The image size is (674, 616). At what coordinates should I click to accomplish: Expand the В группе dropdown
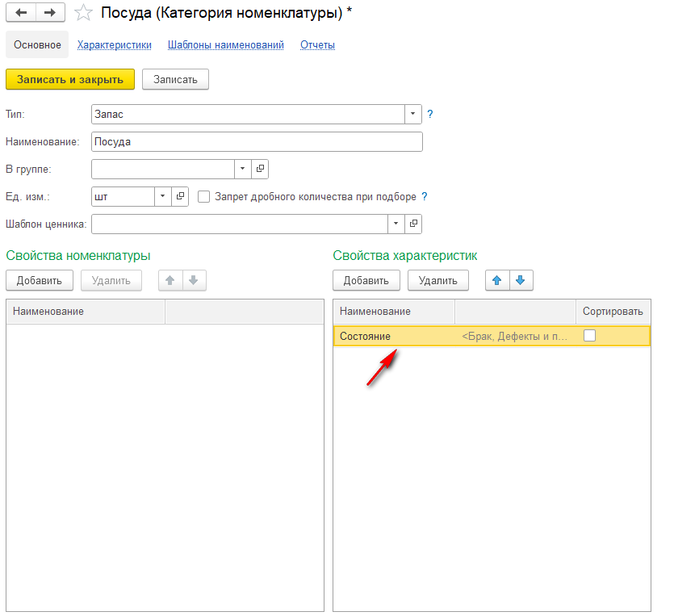242,169
